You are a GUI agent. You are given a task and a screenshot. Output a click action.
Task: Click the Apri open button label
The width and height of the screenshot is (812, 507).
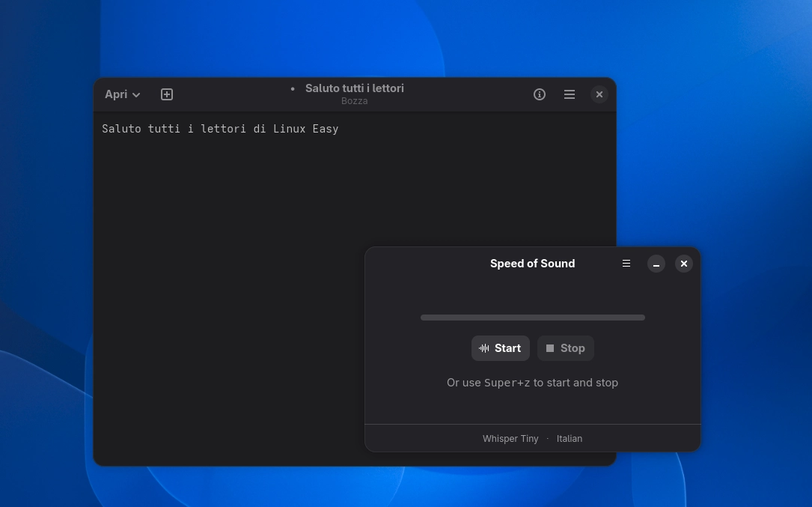(x=116, y=94)
